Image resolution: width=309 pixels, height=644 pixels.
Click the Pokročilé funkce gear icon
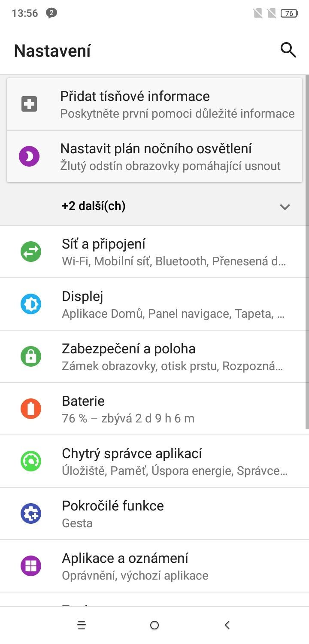(x=30, y=513)
